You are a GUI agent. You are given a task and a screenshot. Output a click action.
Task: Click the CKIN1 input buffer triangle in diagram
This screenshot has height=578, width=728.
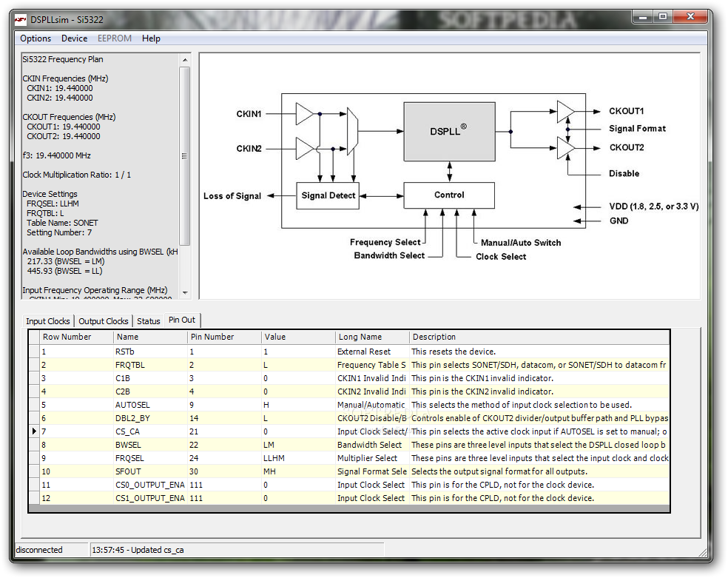coord(304,114)
